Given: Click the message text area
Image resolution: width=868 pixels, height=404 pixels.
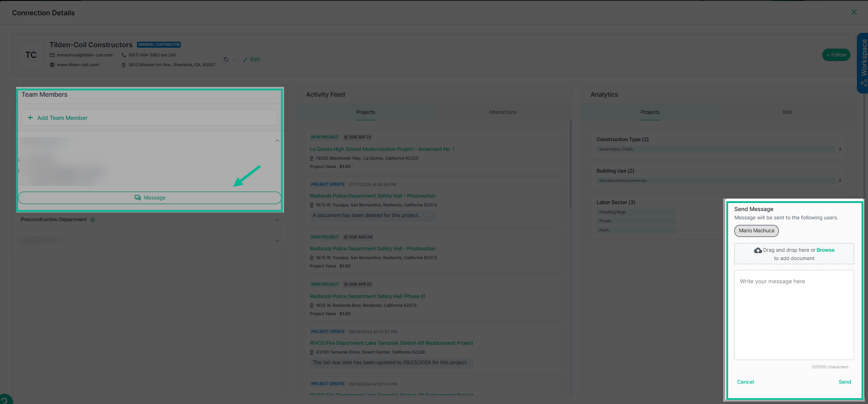Looking at the screenshot, I should point(794,315).
